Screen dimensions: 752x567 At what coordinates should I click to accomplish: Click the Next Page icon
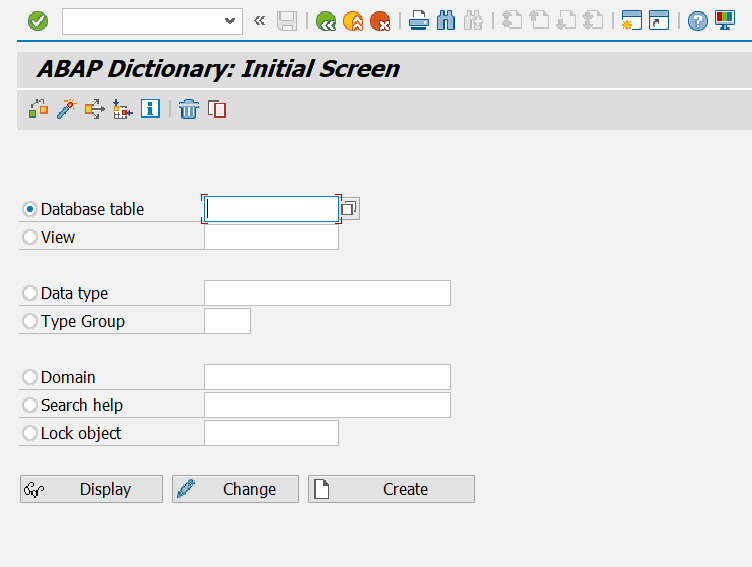coord(566,21)
